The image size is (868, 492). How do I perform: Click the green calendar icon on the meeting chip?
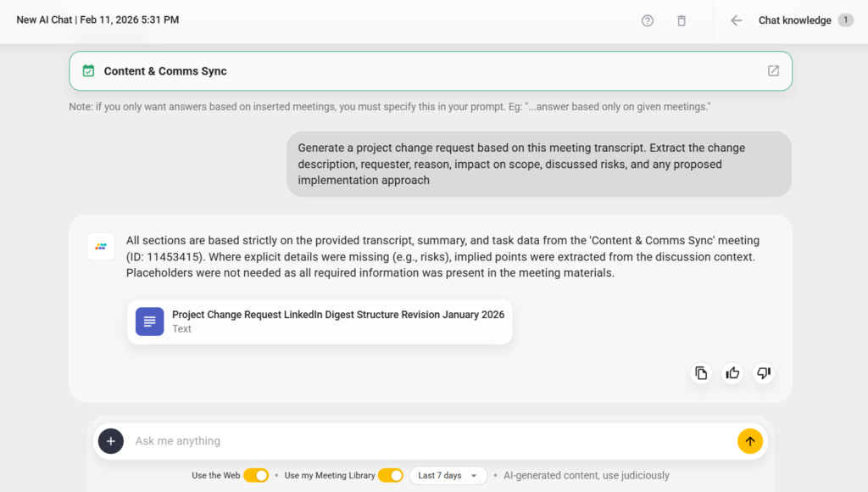[x=88, y=71]
